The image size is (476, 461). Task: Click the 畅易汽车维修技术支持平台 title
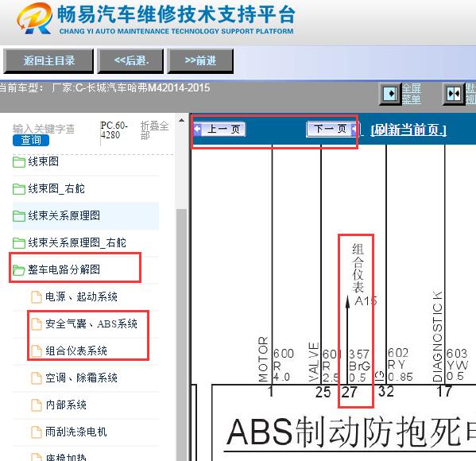click(176, 14)
